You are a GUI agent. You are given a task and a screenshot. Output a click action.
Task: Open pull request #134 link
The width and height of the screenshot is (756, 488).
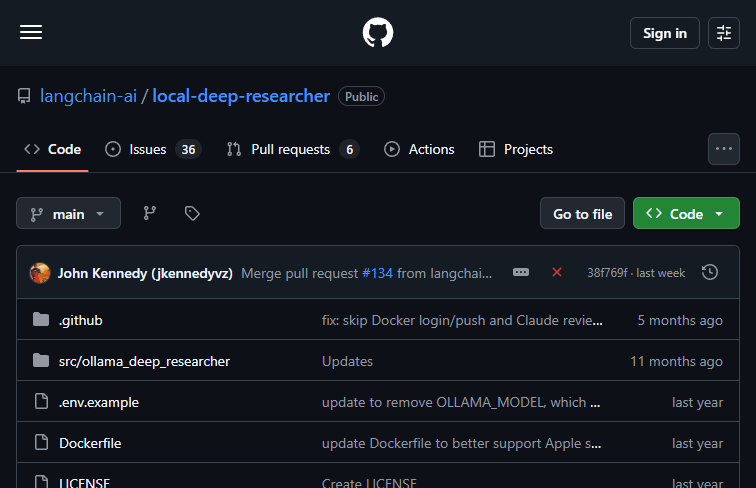pyautogui.click(x=378, y=273)
